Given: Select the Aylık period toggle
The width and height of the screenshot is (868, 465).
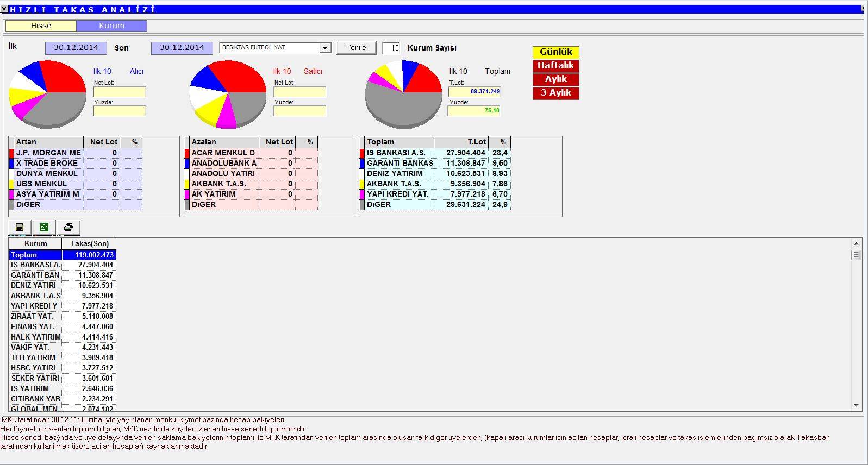Looking at the screenshot, I should click(555, 79).
